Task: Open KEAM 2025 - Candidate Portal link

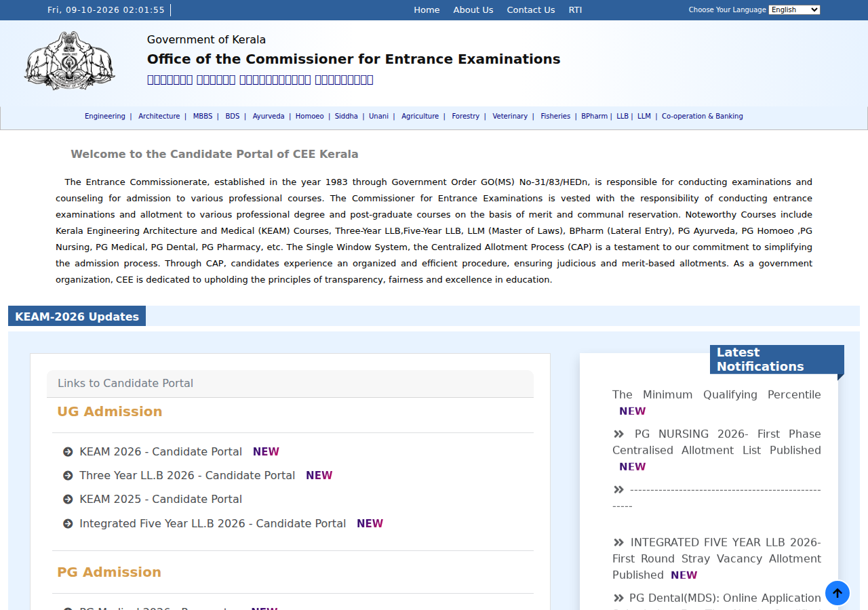Action: point(161,500)
